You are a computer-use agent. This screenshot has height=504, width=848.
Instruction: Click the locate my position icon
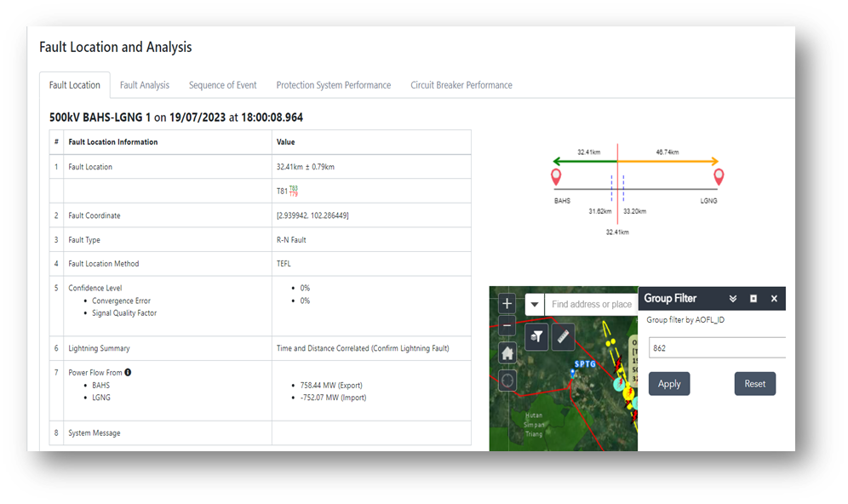507,380
